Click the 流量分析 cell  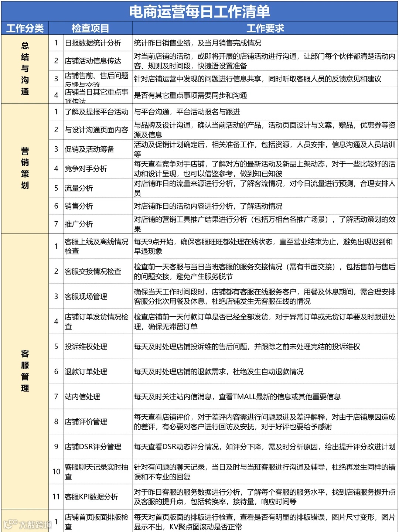[x=98, y=188]
